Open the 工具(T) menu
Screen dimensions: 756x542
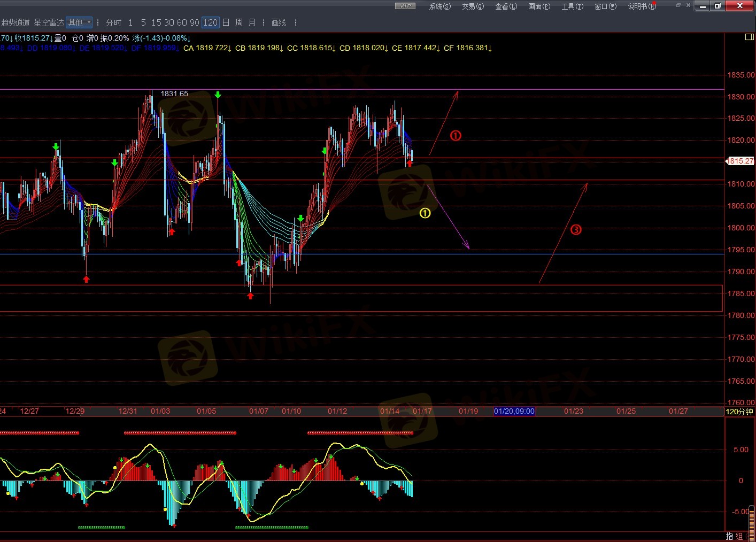[572, 6]
